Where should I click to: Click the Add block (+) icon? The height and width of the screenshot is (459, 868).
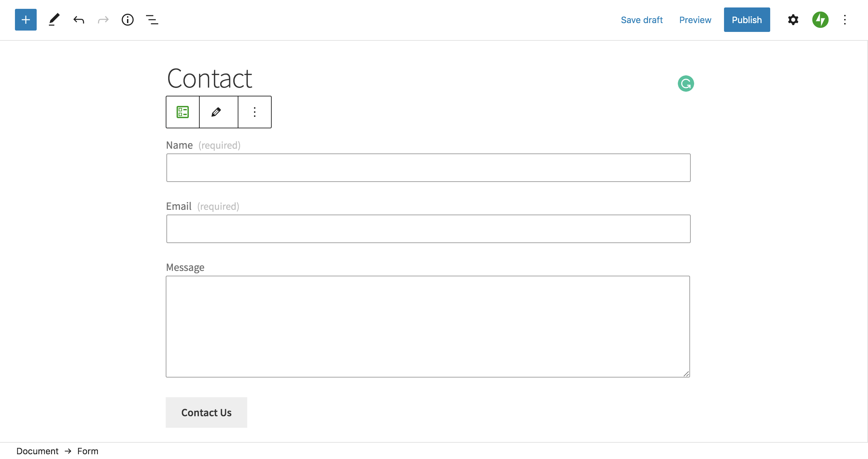coord(25,19)
